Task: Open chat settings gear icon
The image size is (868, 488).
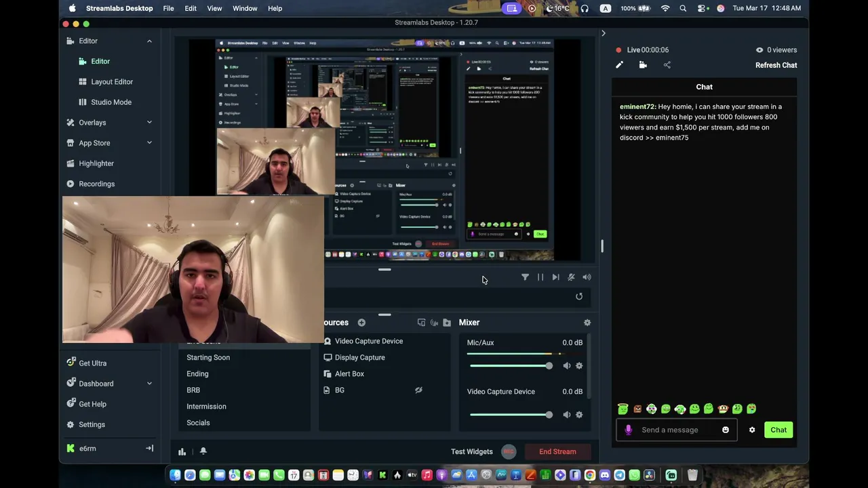Action: (752, 430)
